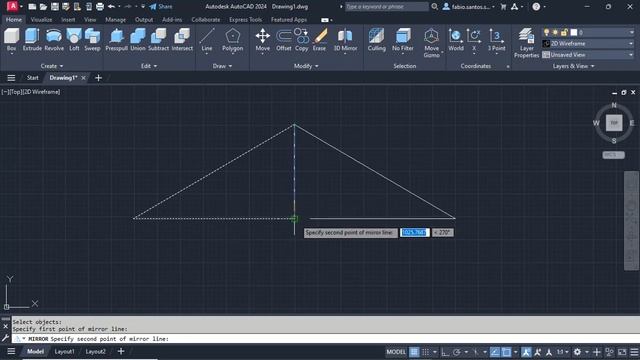The height and width of the screenshot is (360, 640).
Task: Expand the Edit panel dropdown
Action: [149, 66]
